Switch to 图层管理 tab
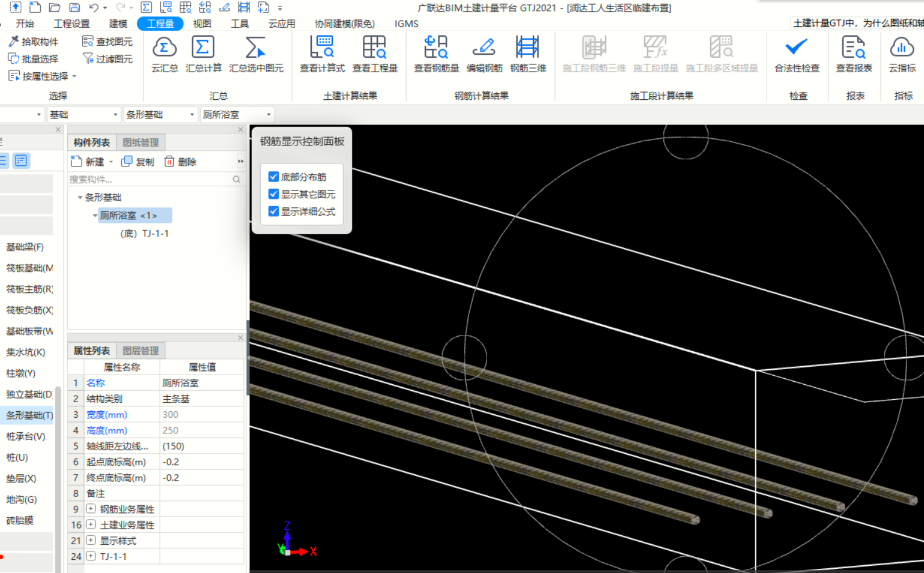The image size is (924, 573). click(141, 351)
